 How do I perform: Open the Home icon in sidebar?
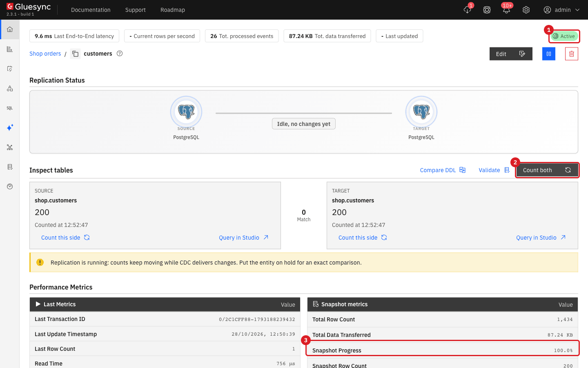(x=10, y=29)
